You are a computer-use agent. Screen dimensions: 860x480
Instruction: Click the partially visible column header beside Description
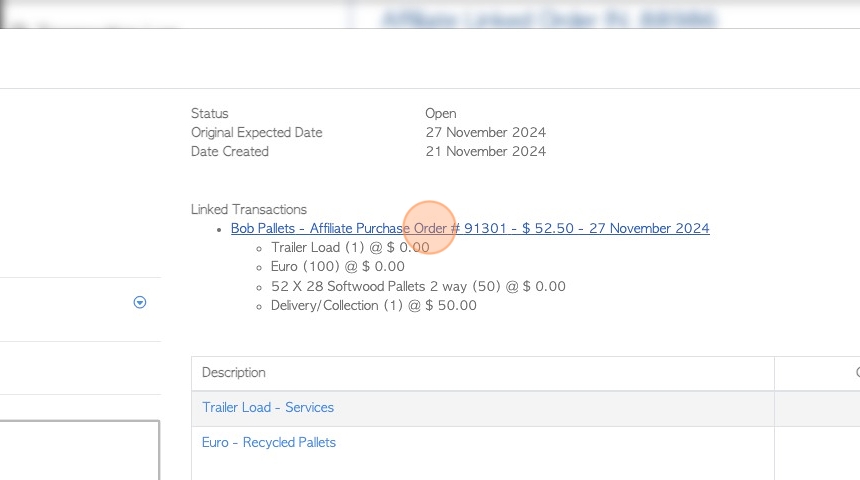pos(857,372)
